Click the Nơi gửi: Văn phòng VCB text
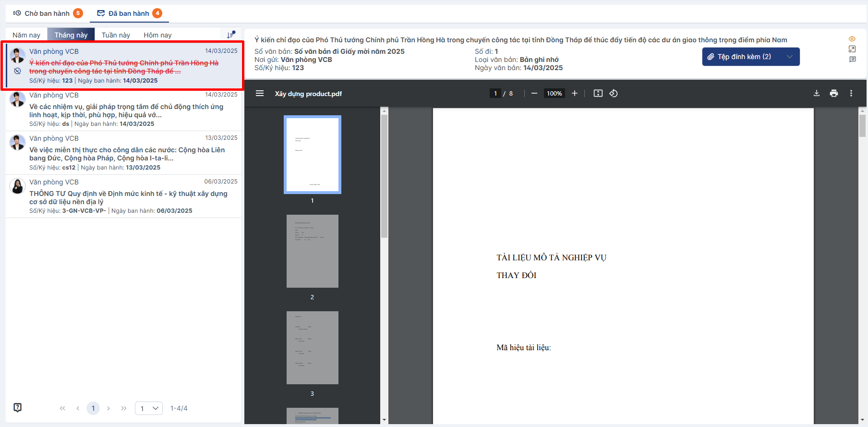 [x=293, y=60]
